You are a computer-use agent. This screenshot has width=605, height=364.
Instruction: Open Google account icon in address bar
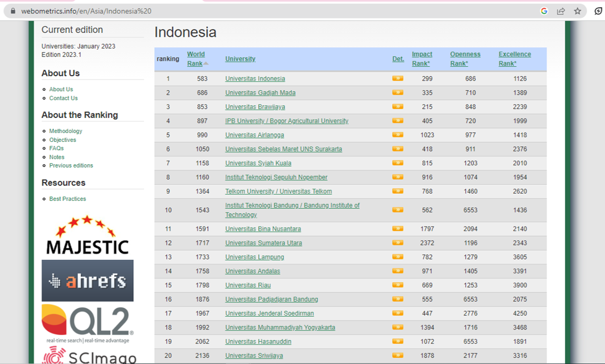[544, 11]
